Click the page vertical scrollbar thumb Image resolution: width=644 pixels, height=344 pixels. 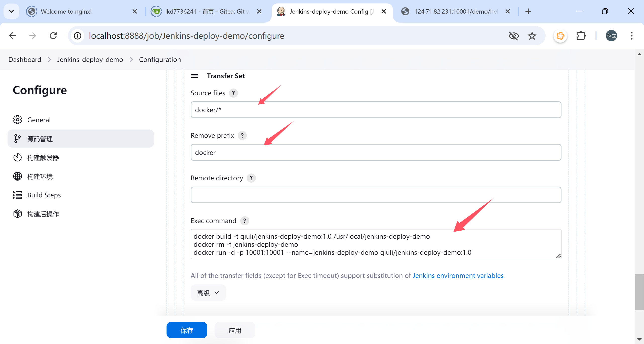pos(639,292)
